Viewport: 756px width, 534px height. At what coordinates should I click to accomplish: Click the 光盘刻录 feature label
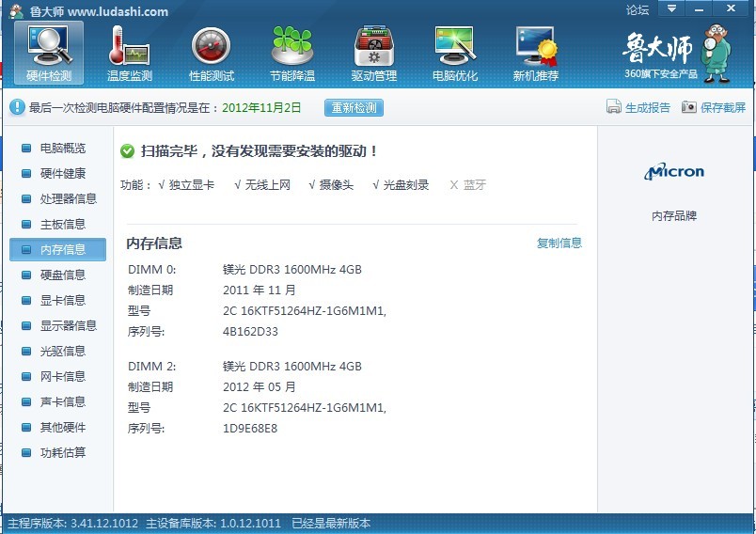[406, 185]
